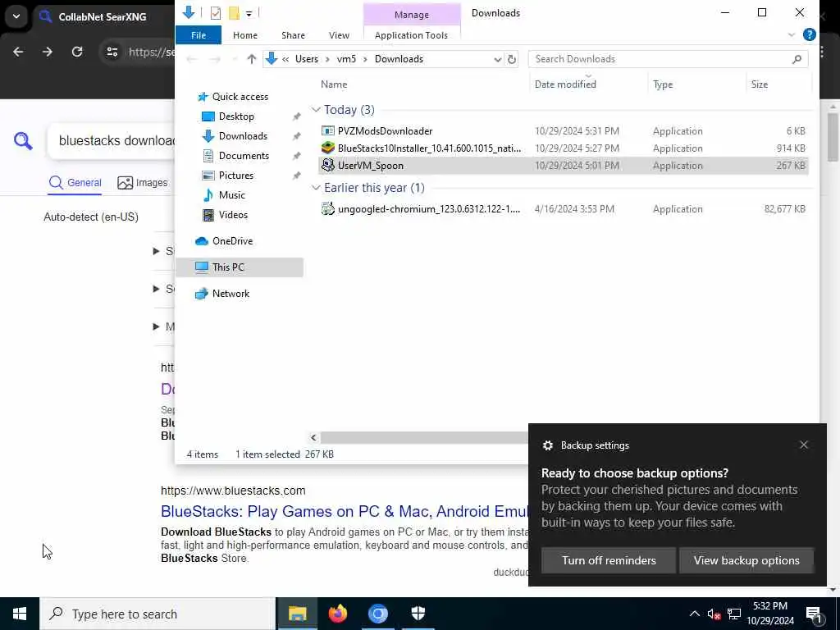
Task: Open BlueStacks: Play Games on PC link
Action: click(x=344, y=511)
